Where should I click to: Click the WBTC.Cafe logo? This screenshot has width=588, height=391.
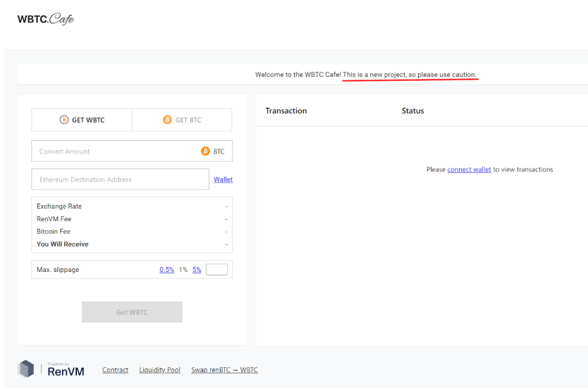[46, 19]
